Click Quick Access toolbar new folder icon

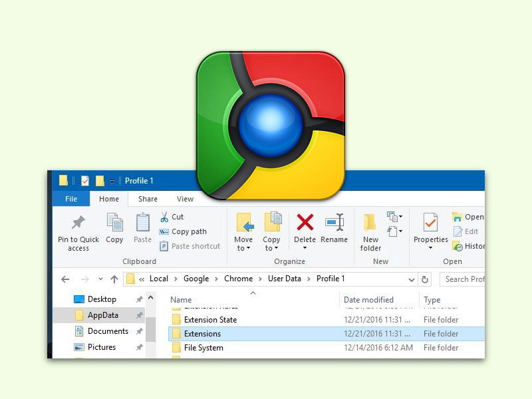click(100, 180)
